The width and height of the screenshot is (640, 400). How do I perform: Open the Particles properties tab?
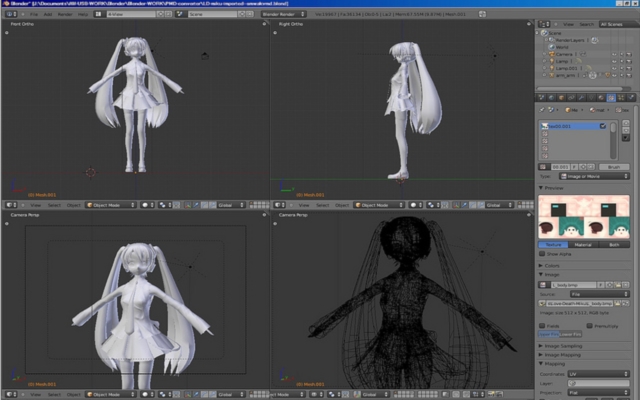click(621, 98)
